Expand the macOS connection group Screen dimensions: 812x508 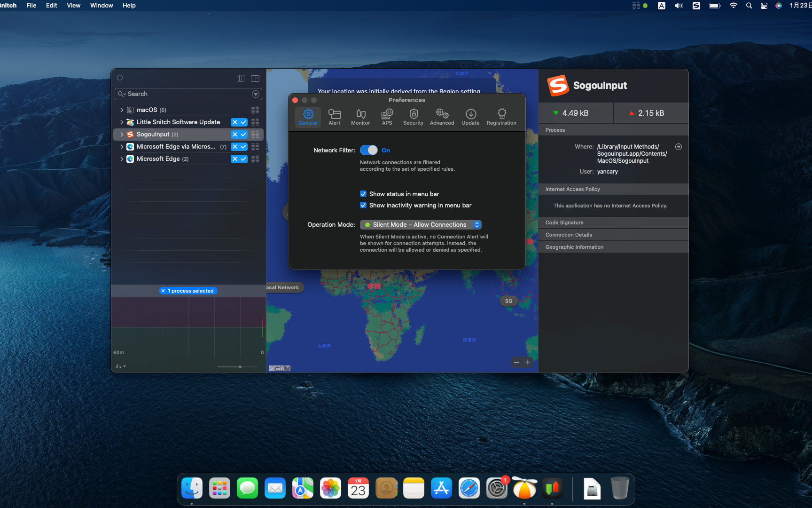click(122, 110)
